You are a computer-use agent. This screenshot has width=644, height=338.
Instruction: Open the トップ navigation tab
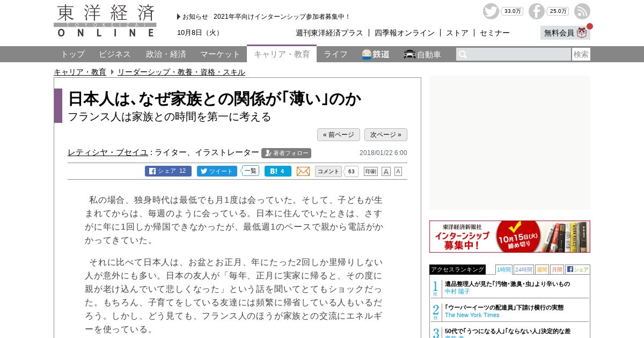point(72,54)
